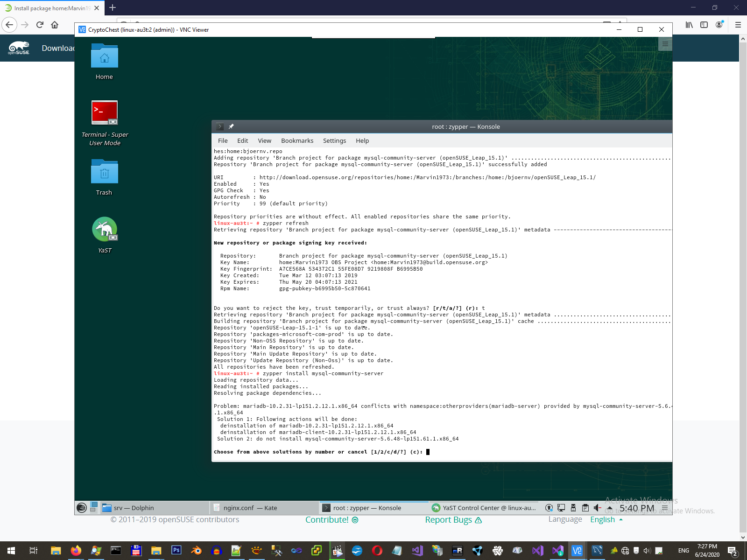Click the 'zypper refresh' command text
This screenshot has height=560, width=747.
[x=286, y=223]
